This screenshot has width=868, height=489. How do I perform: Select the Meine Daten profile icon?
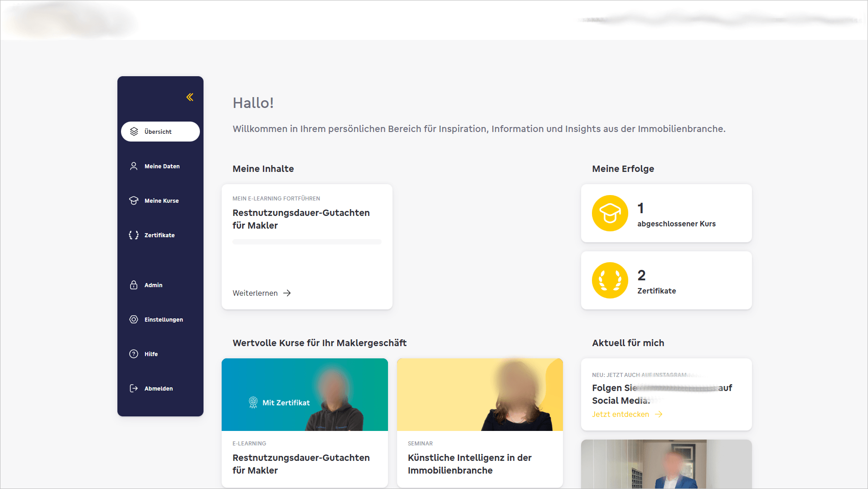pyautogui.click(x=133, y=166)
